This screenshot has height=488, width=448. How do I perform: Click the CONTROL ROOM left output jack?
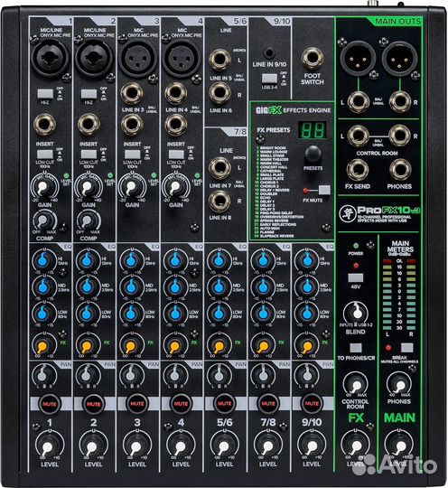click(x=358, y=136)
